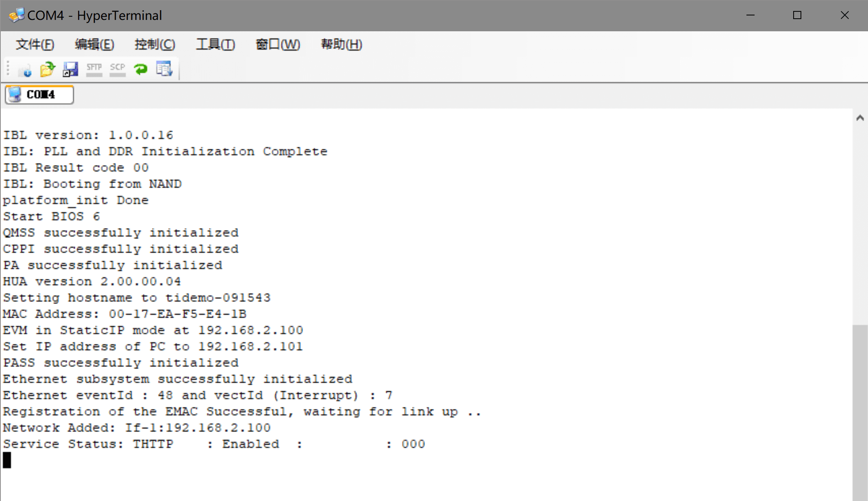The width and height of the screenshot is (868, 501).
Task: Click the 'HUA version 2.00.00.04' line
Action: [x=92, y=282]
